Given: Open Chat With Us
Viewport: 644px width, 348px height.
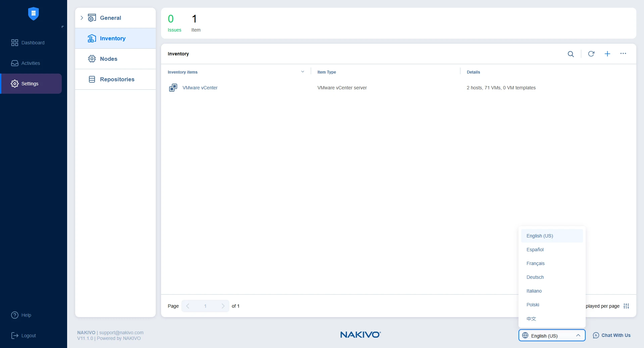Looking at the screenshot, I should click(611, 335).
